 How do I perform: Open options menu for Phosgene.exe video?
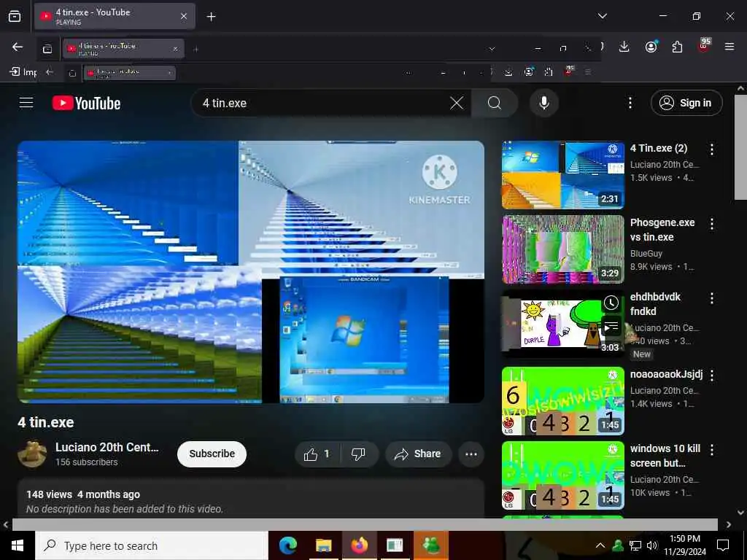tap(712, 224)
